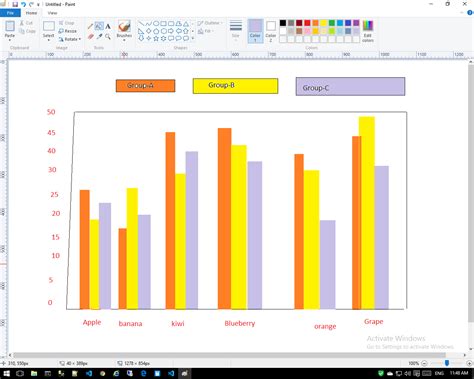Image resolution: width=474 pixels, height=379 pixels.
Task: Choose the Curve shape
Action: (148, 24)
